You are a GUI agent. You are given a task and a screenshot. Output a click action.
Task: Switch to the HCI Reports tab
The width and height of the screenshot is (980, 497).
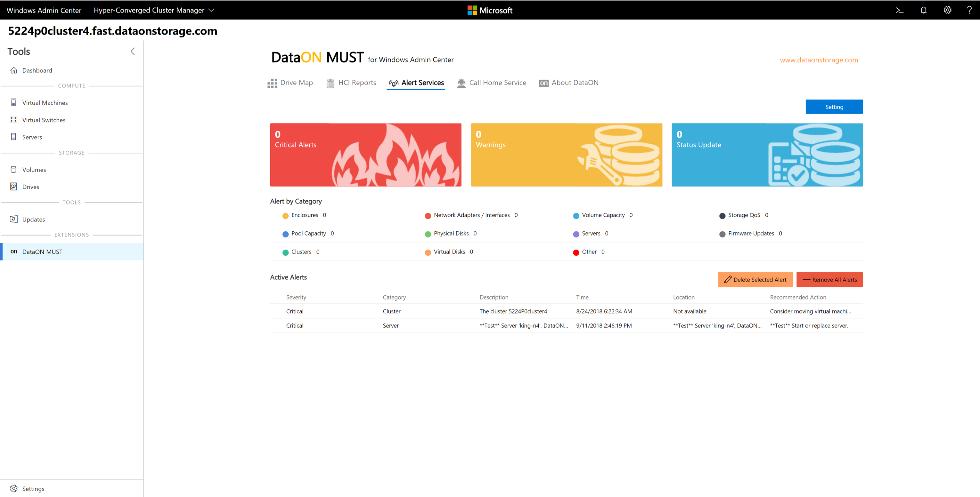click(352, 83)
